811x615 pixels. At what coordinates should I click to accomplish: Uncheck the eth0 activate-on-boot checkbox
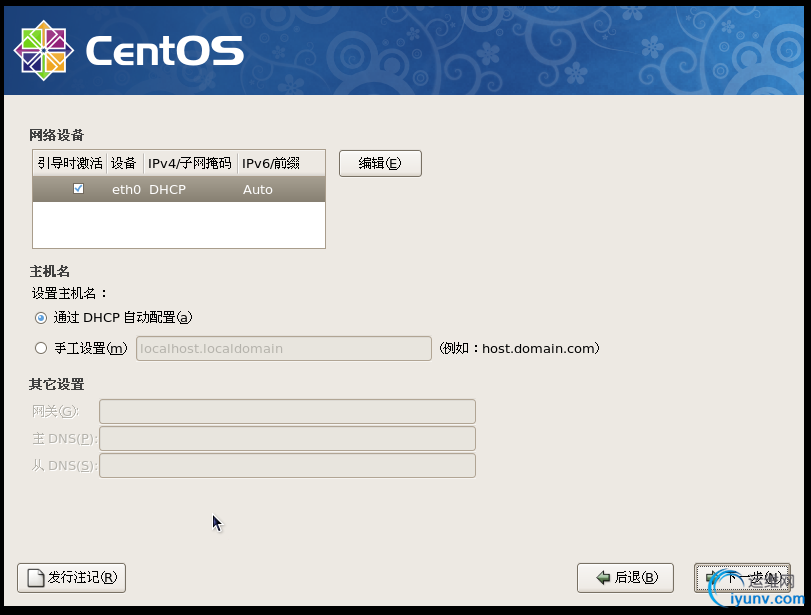pyautogui.click(x=79, y=188)
